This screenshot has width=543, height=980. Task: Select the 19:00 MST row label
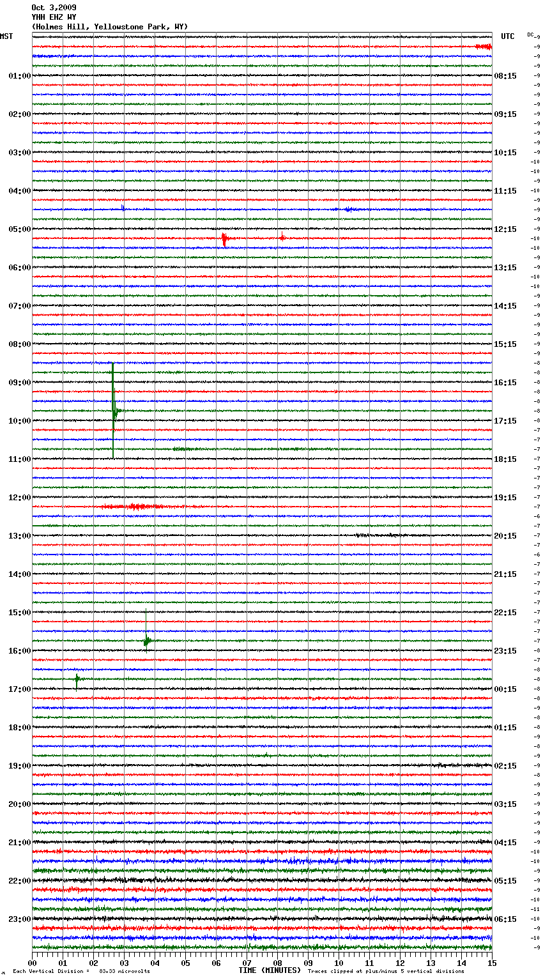pyautogui.click(x=20, y=766)
